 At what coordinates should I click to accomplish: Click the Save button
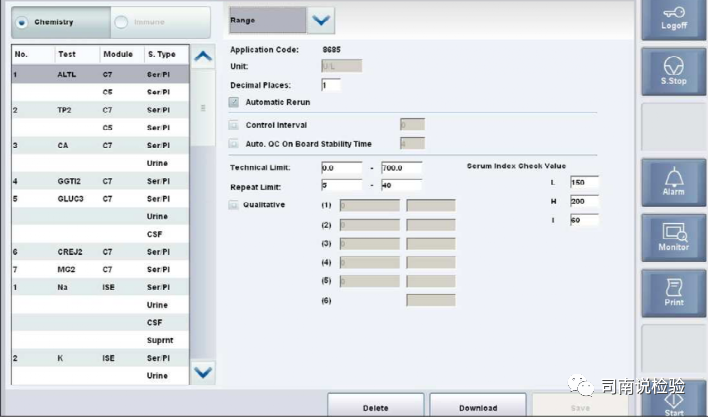click(x=580, y=405)
